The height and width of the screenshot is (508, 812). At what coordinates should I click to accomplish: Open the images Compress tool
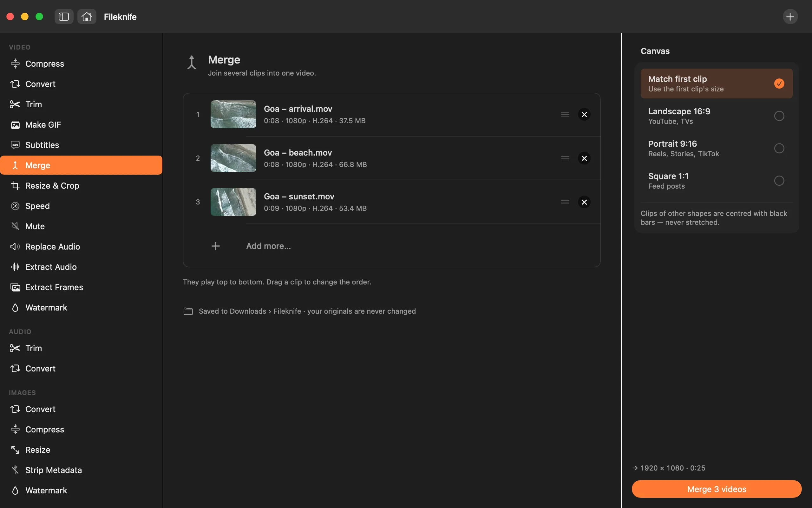81,429
